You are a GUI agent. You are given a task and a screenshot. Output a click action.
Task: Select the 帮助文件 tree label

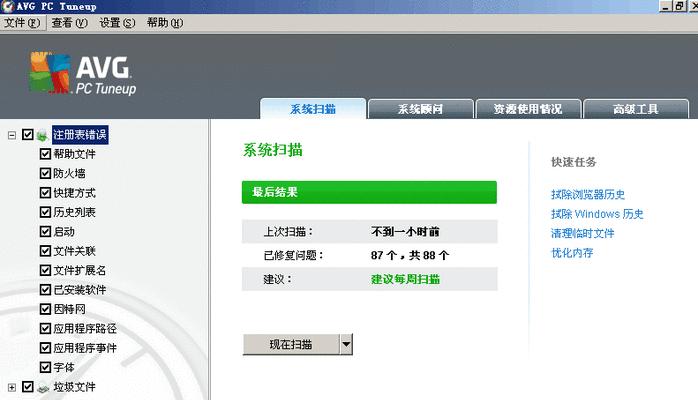coord(74,154)
